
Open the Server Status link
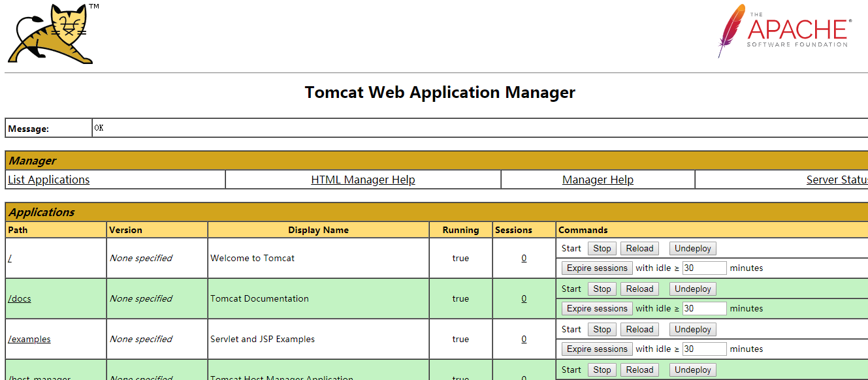[837, 180]
